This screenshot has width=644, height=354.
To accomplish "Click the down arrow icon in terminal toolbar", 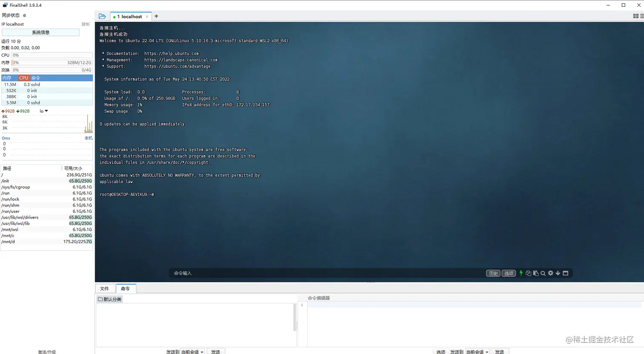I will pos(558,273).
